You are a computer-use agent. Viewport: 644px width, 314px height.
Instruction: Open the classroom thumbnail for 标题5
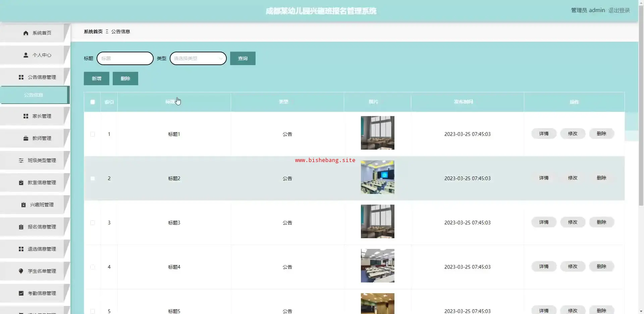click(x=378, y=304)
